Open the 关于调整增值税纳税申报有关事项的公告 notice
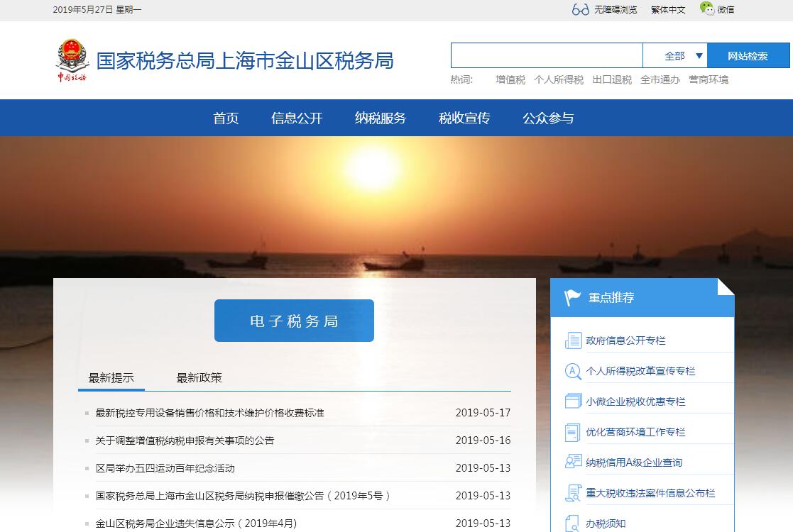 (x=185, y=440)
